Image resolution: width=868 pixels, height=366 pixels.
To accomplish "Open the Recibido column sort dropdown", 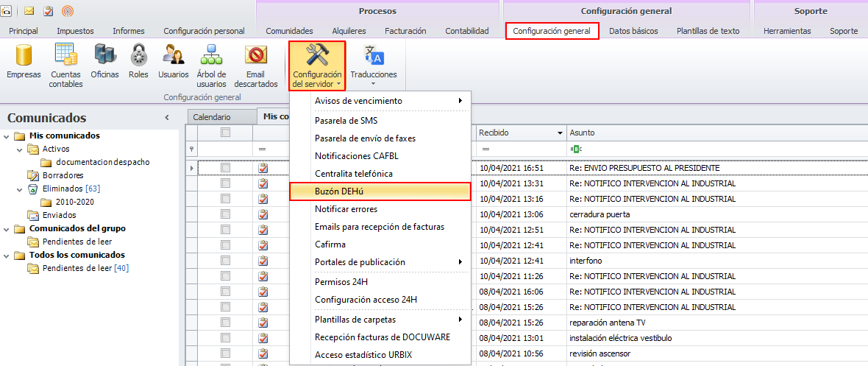I will (560, 133).
